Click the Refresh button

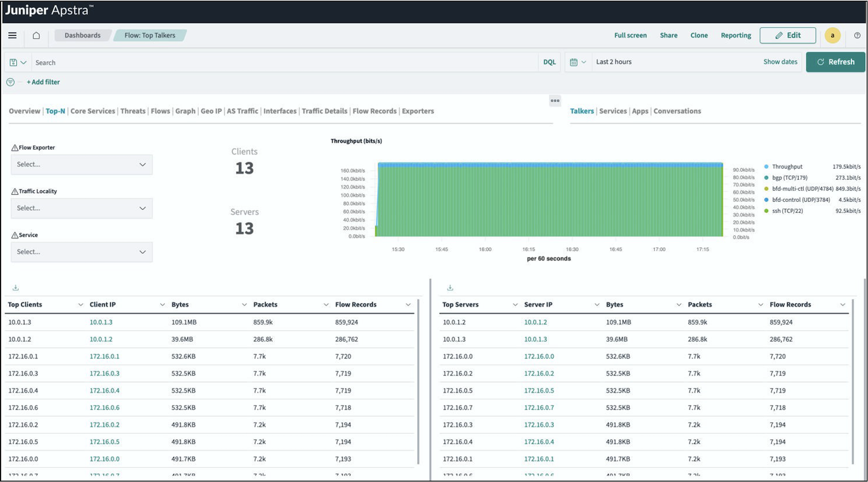coord(835,62)
